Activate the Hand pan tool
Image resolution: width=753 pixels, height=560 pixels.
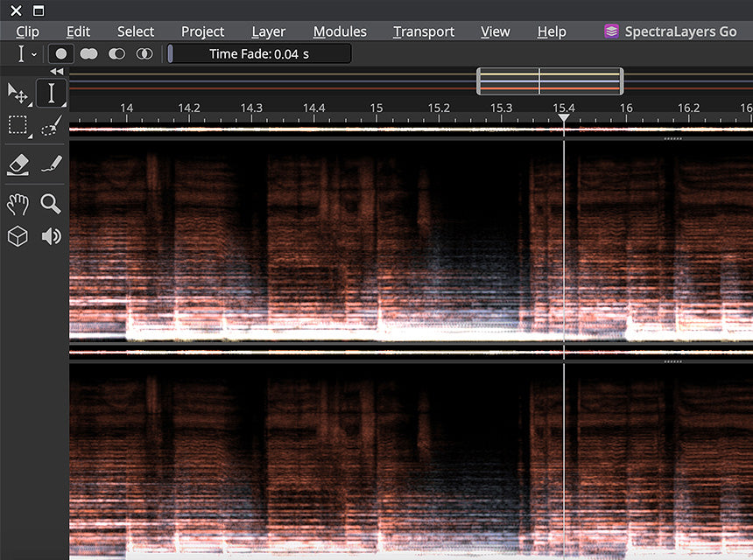pyautogui.click(x=18, y=205)
